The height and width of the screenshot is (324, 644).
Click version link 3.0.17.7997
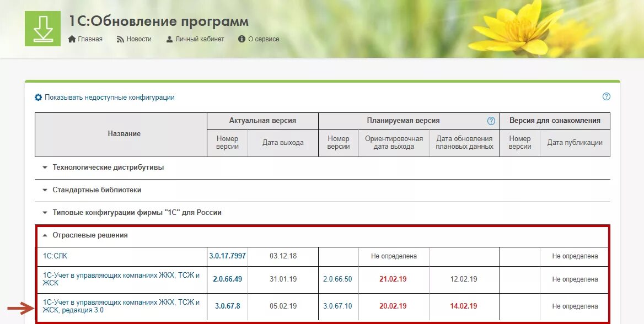[227, 256]
